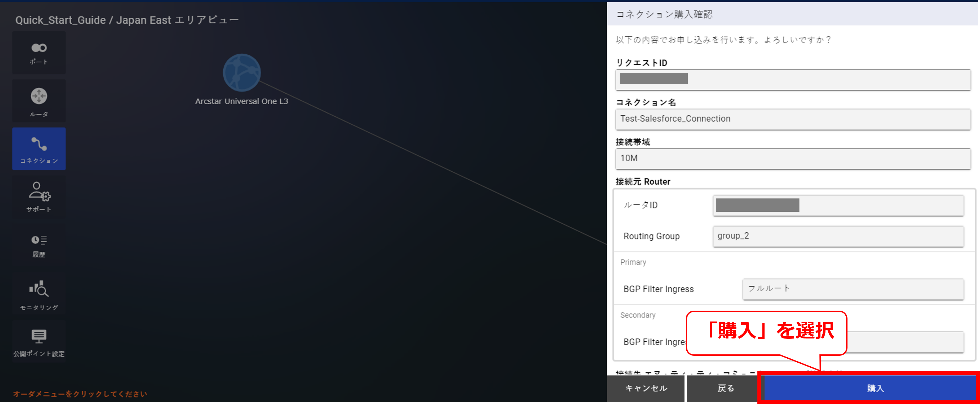Click the 接続帯域 field showing 10M
This screenshot has height=404, width=980.
point(793,159)
